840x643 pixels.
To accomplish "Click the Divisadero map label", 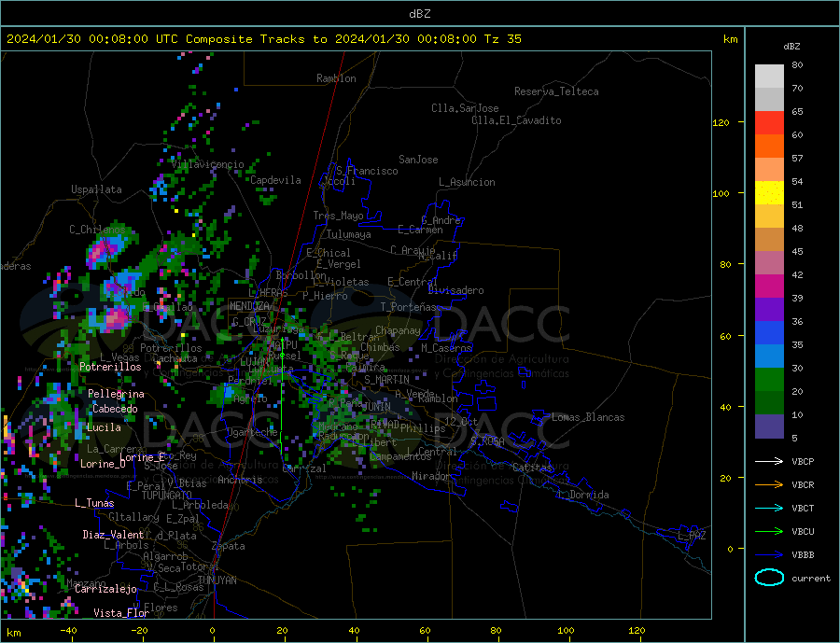I will 455,290.
